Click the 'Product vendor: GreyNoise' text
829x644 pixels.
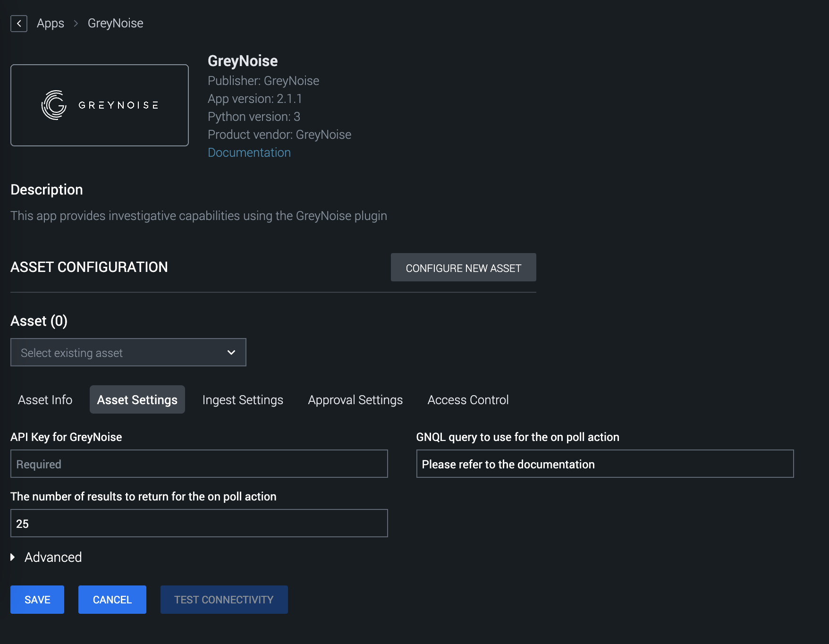coord(279,135)
